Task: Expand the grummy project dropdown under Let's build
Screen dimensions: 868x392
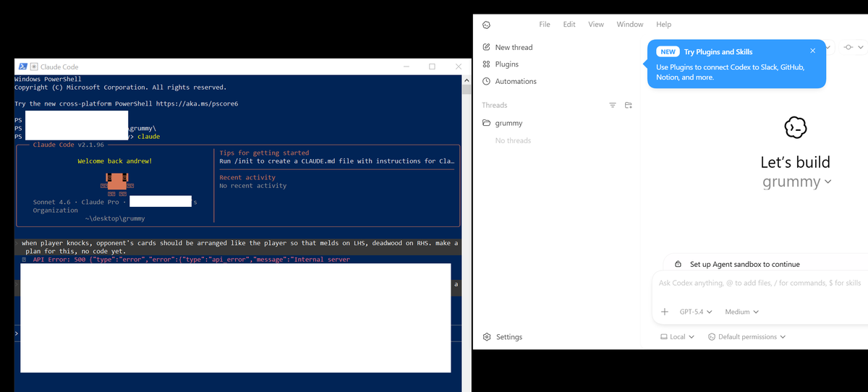Action: point(797,182)
